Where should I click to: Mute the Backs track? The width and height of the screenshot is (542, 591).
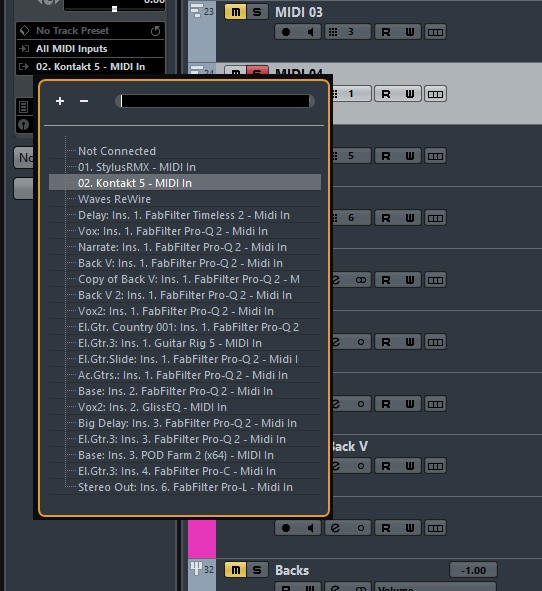pos(236,570)
